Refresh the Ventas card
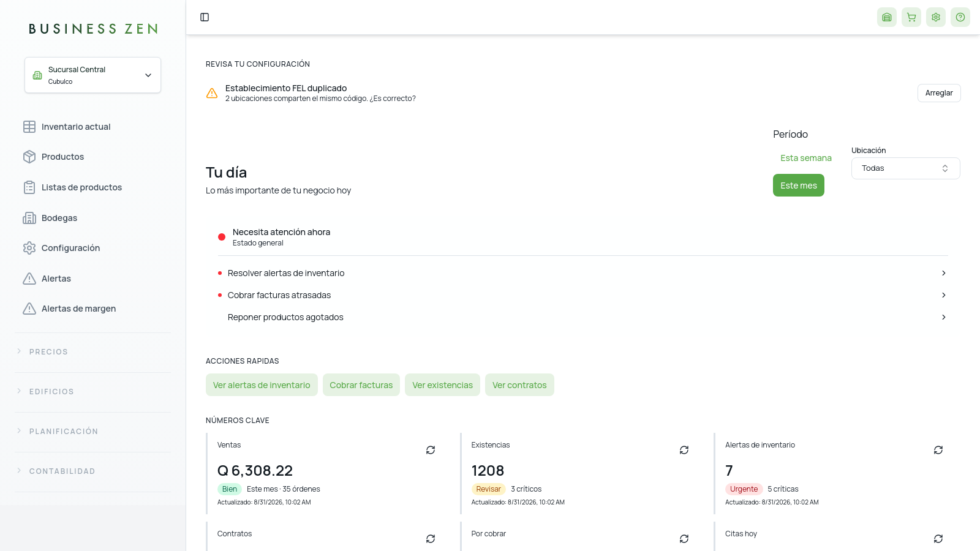This screenshot has height=551, width=980. click(431, 450)
